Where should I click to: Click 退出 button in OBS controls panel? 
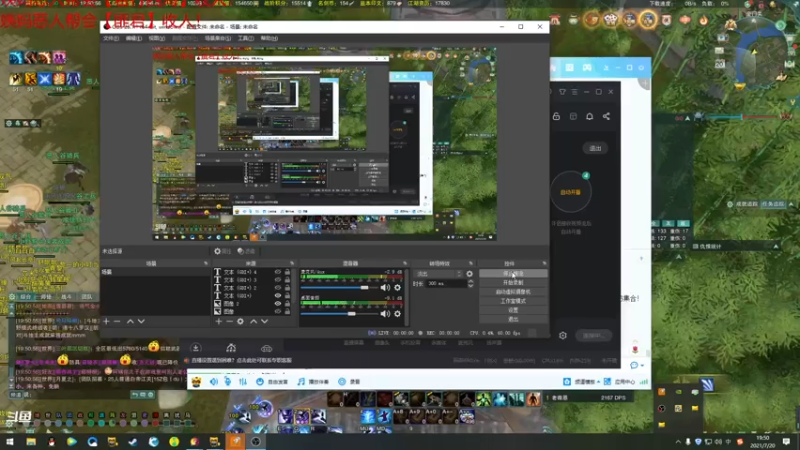(x=513, y=319)
